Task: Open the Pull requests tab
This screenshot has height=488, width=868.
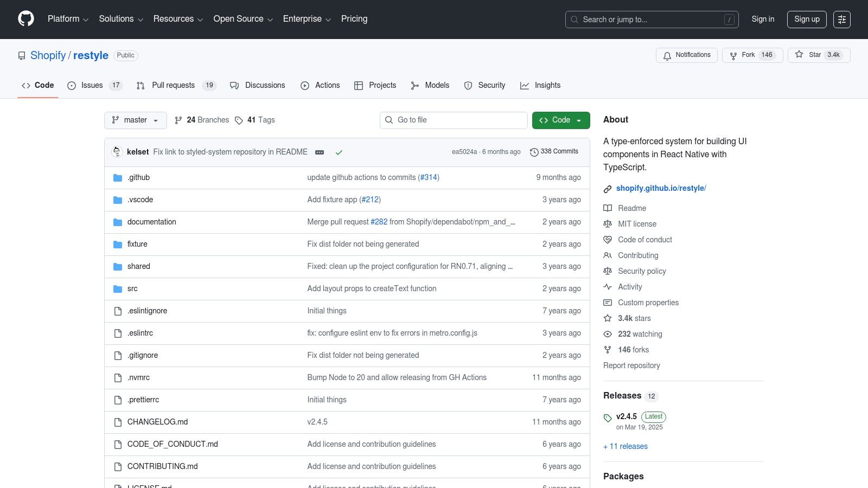Action: tap(173, 85)
